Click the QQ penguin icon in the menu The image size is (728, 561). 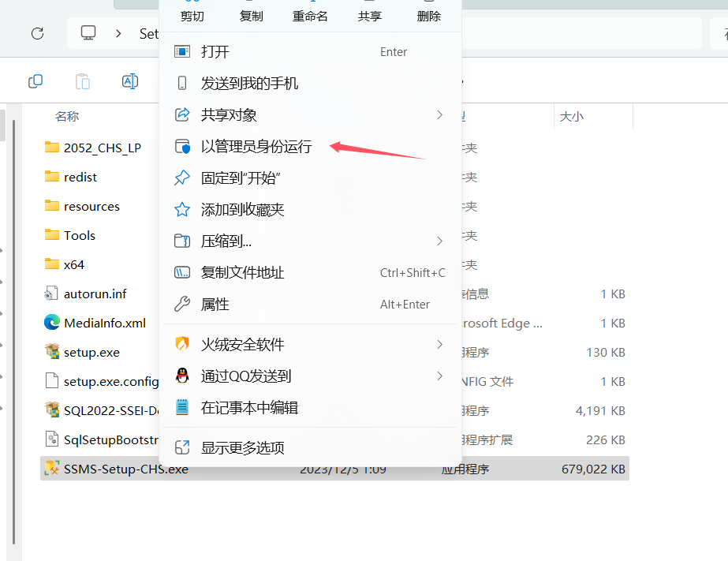[181, 376]
